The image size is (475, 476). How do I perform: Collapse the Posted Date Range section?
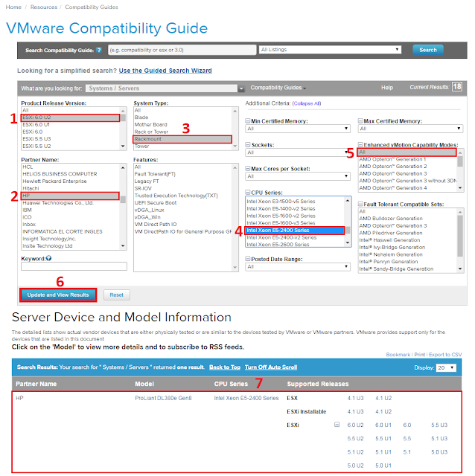coord(248,259)
